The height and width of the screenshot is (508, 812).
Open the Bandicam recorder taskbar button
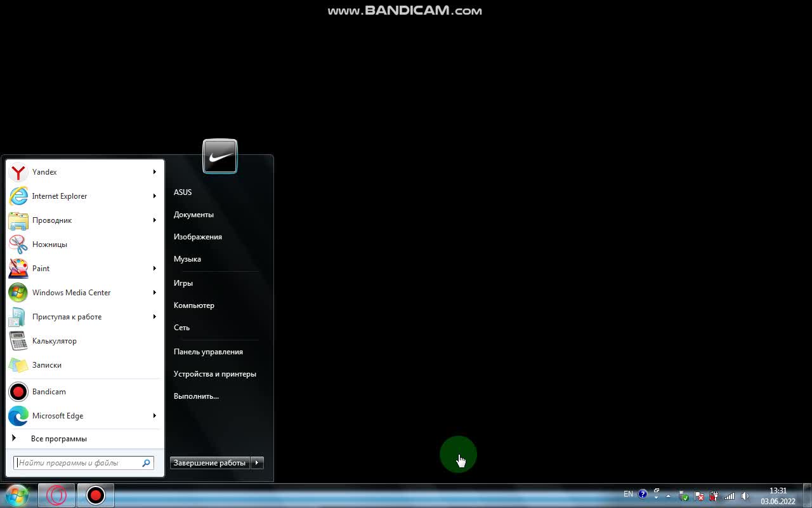pyautogui.click(x=96, y=495)
